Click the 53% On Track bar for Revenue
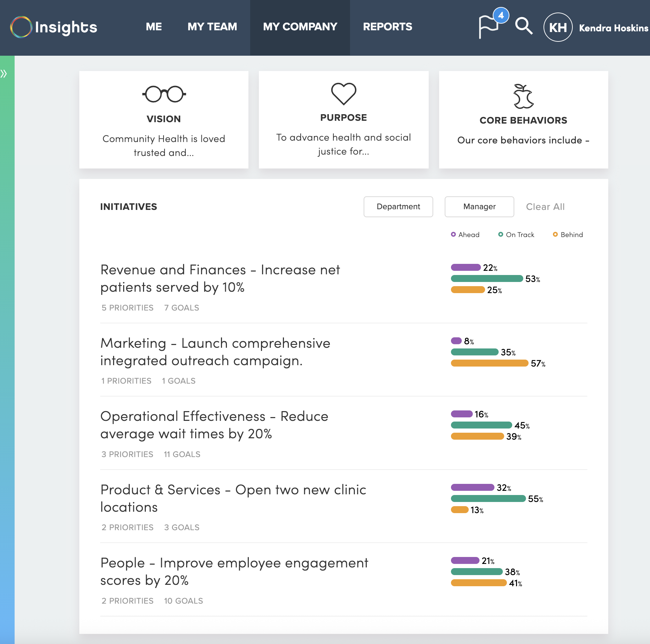 (486, 278)
